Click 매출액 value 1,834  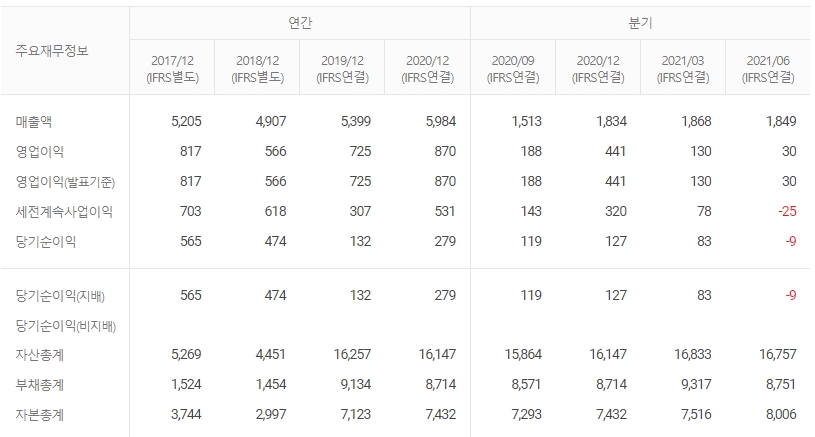click(612, 122)
